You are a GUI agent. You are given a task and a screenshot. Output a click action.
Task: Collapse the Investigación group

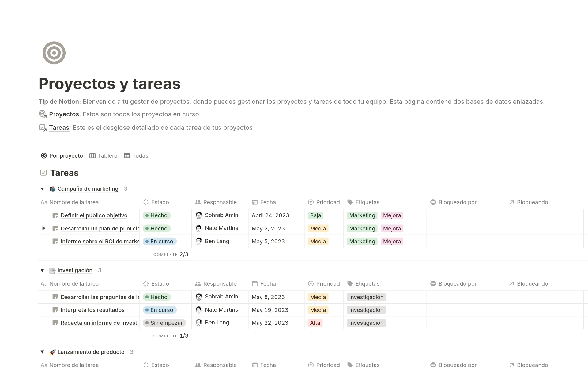pos(43,270)
